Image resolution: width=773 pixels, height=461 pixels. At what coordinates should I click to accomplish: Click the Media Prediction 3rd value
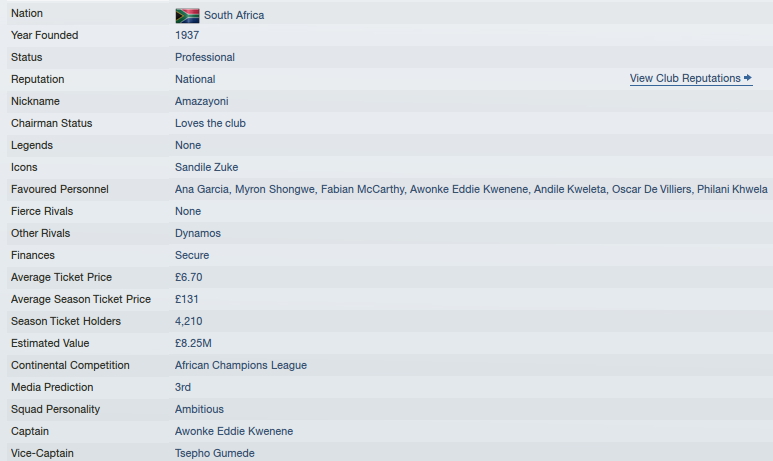[183, 388]
